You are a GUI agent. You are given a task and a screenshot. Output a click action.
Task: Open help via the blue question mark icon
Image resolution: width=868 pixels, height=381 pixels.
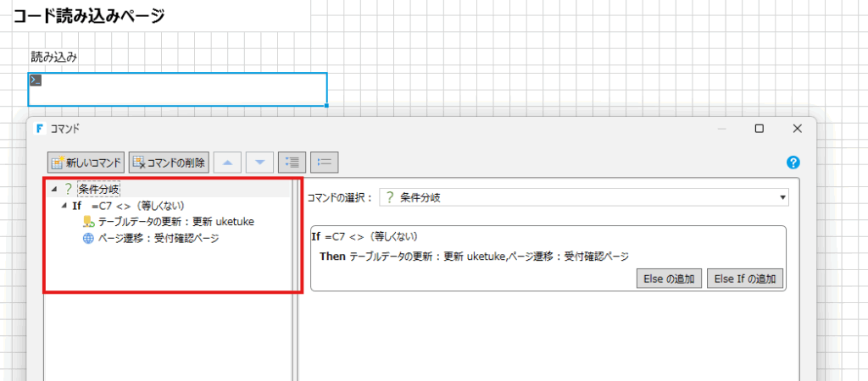pyautogui.click(x=793, y=163)
